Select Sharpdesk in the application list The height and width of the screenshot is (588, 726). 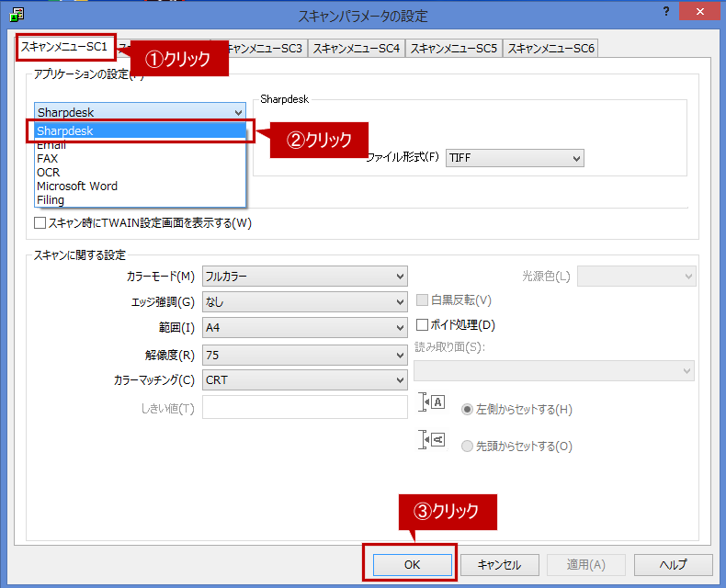click(140, 131)
